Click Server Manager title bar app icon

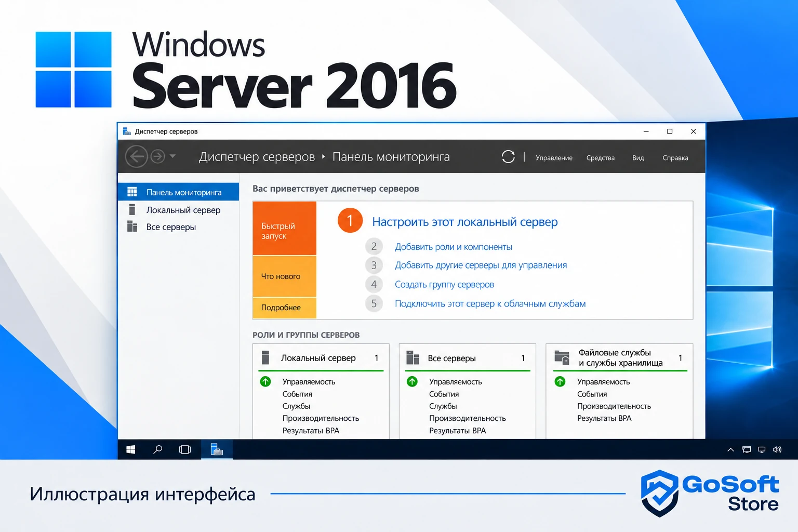(127, 131)
